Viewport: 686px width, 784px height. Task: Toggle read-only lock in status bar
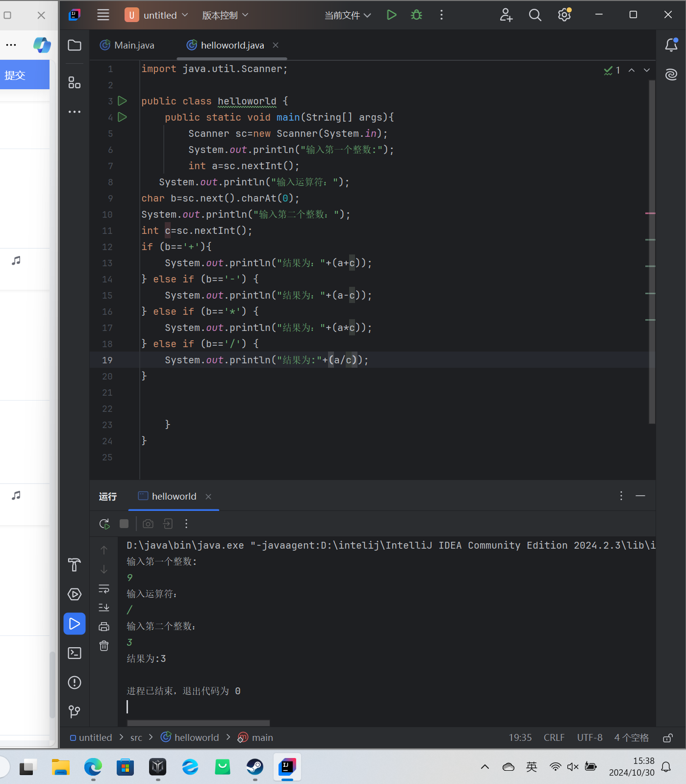tap(668, 738)
